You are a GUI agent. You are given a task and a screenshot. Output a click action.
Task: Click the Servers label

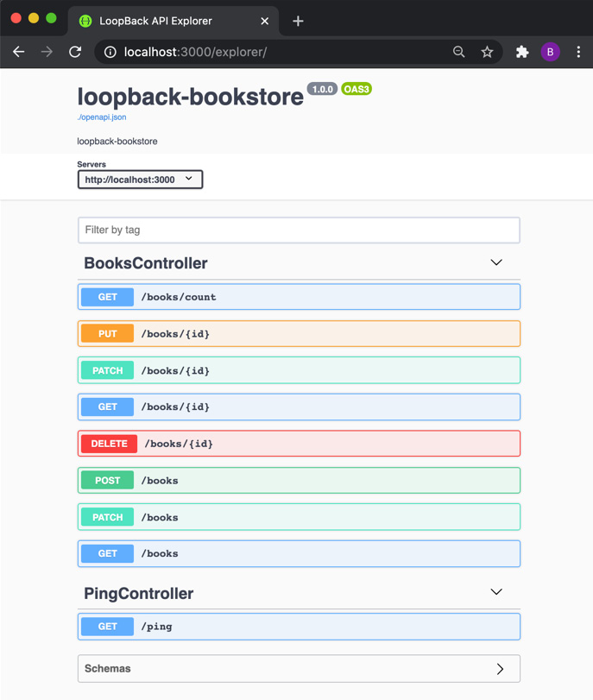pyautogui.click(x=91, y=164)
